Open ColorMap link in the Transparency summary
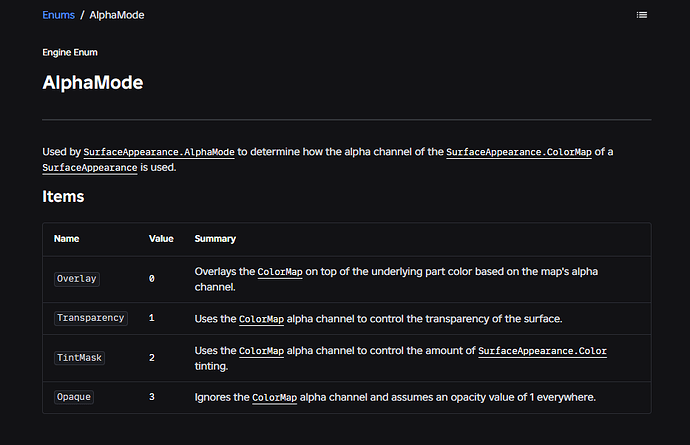Viewport: 690px width, 445px height. [x=261, y=319]
